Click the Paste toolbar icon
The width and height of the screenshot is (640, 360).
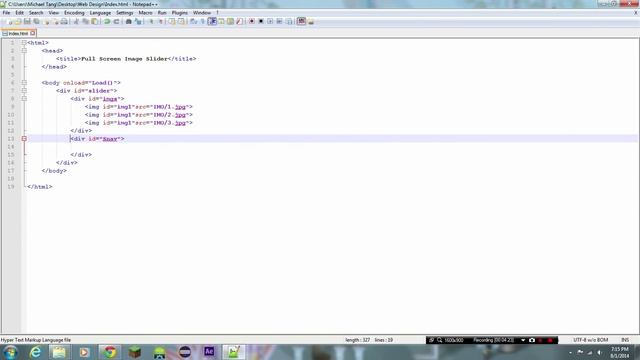pyautogui.click(x=94, y=21)
